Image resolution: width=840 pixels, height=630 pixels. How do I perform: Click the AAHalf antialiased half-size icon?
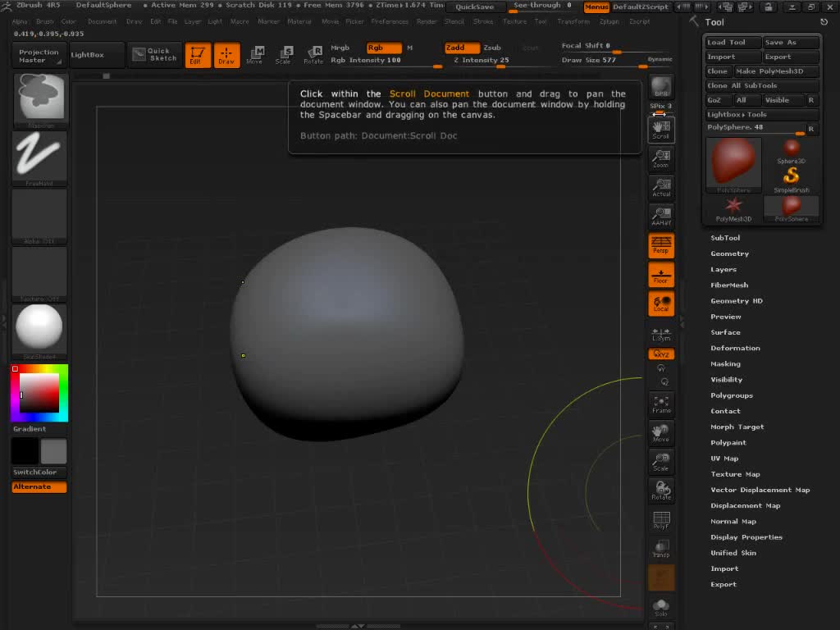661,217
